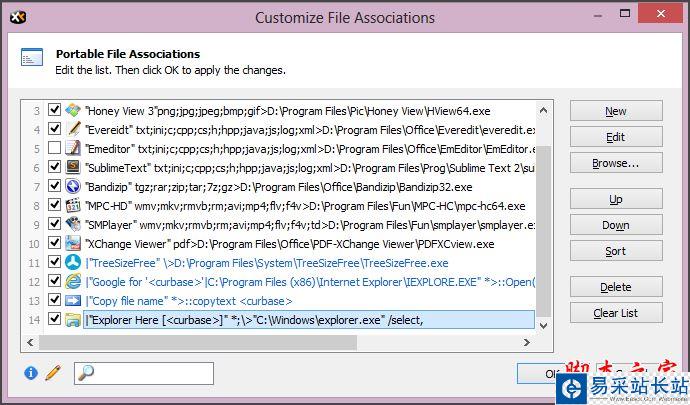Open the Browse... dialog button

[616, 163]
